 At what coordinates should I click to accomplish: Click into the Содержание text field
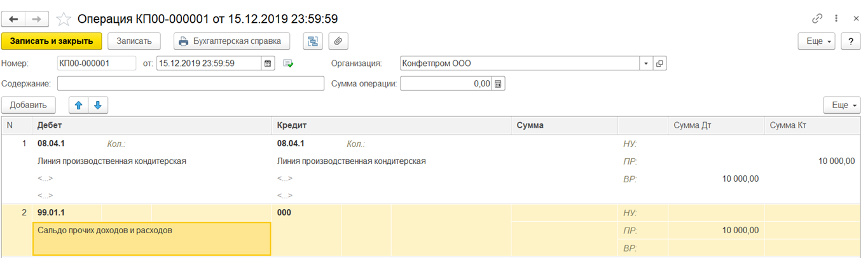click(191, 84)
